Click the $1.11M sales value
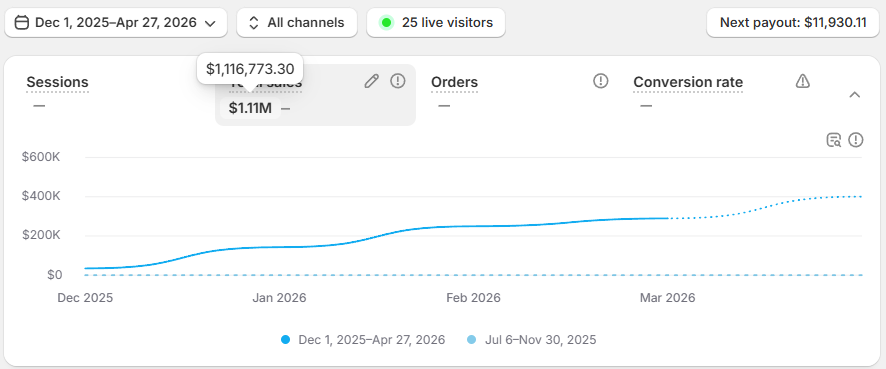The height and width of the screenshot is (369, 886). [x=250, y=108]
